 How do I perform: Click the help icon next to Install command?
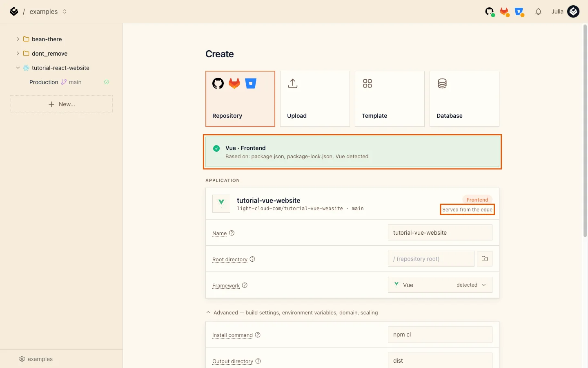(x=258, y=335)
